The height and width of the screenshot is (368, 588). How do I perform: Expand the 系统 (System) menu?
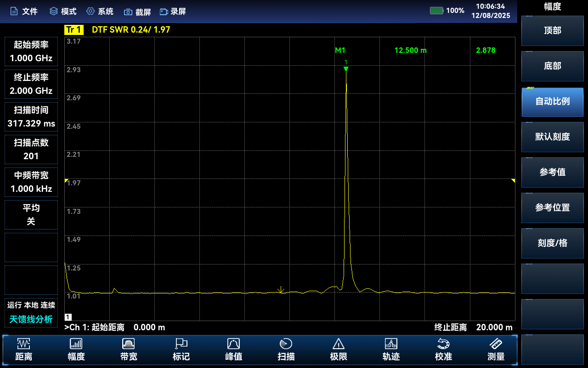tap(100, 11)
